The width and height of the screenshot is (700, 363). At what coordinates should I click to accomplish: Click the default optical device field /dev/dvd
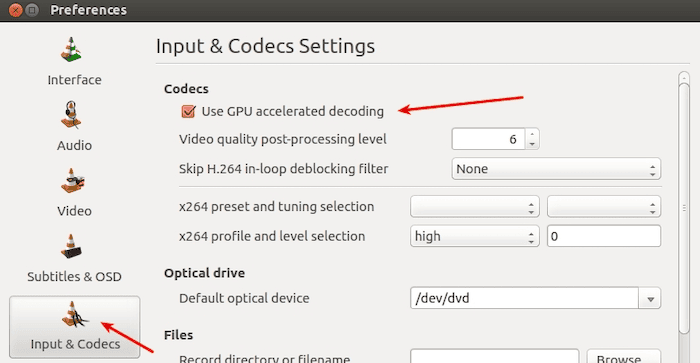pyautogui.click(x=524, y=298)
